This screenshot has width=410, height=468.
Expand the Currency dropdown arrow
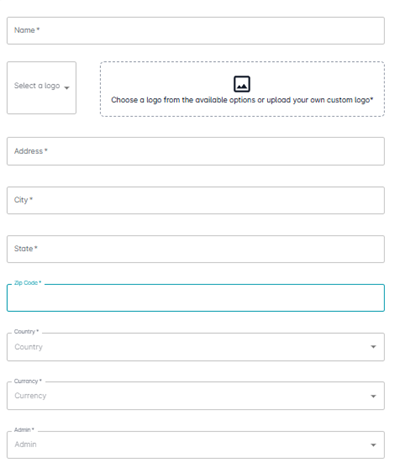(373, 396)
